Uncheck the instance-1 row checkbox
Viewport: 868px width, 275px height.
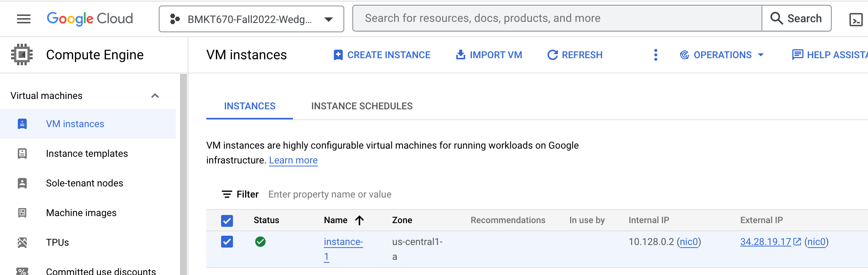click(227, 242)
